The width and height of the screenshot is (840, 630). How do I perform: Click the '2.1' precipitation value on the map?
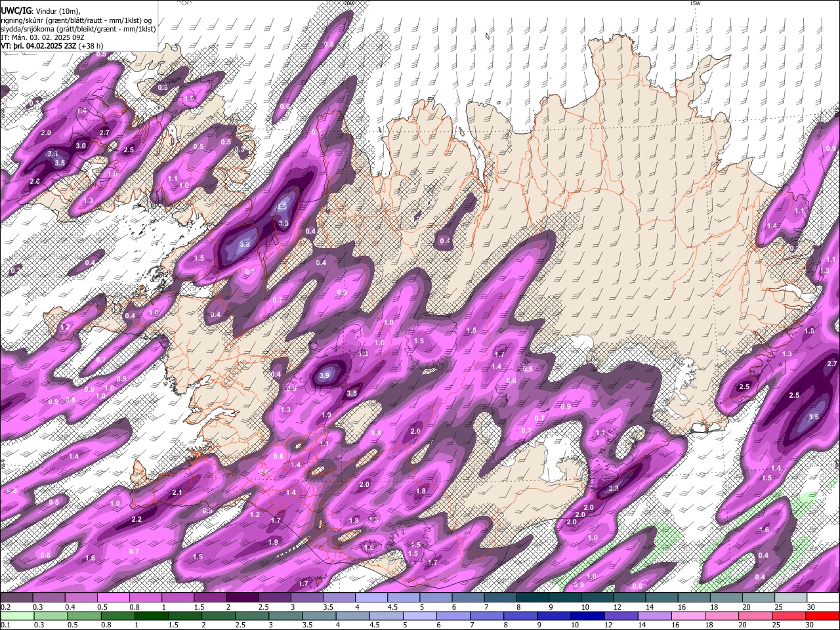tap(177, 492)
